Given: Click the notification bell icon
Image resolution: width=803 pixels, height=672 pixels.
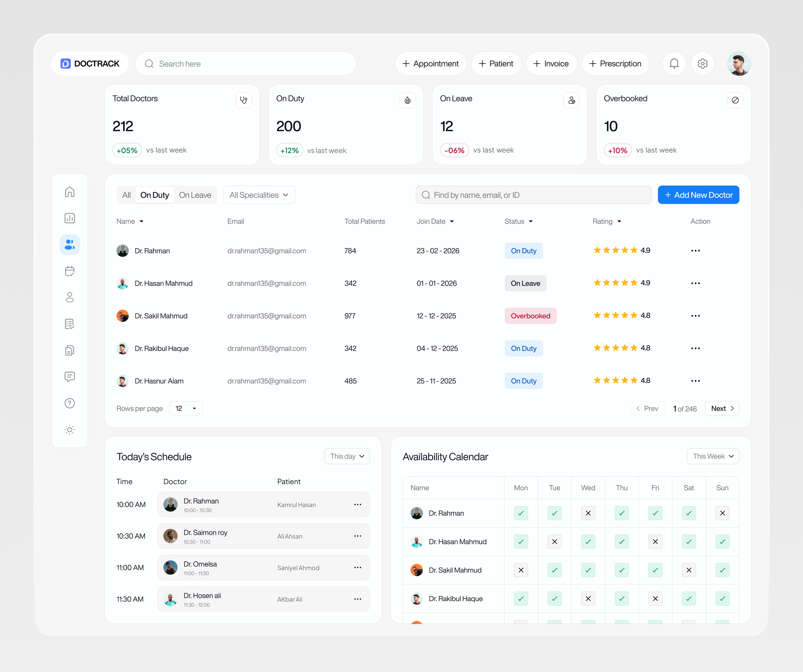Looking at the screenshot, I should [674, 63].
